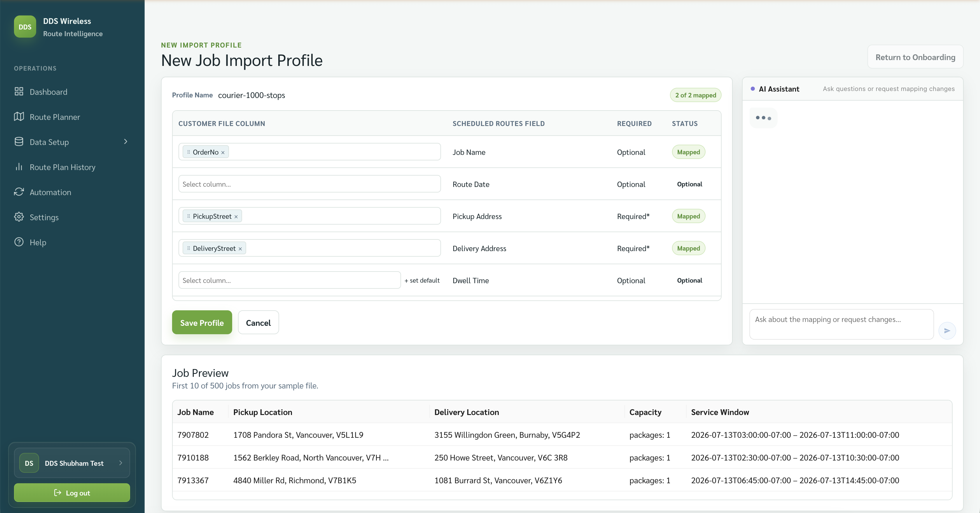Remove the PickupStreet column tag
This screenshot has width=980, height=513.
[x=236, y=217]
